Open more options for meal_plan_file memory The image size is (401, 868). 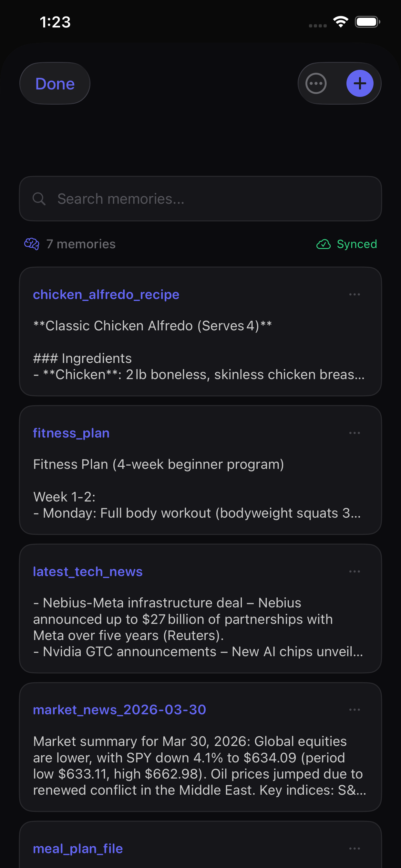click(x=354, y=848)
